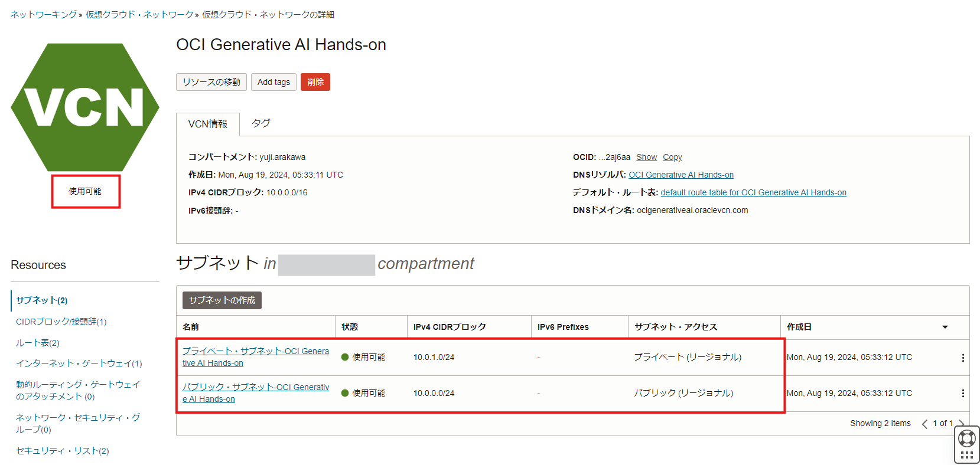Select CIDRブロック/接頭辞(1) in Resources
The width and height of the screenshot is (980, 465).
click(61, 322)
